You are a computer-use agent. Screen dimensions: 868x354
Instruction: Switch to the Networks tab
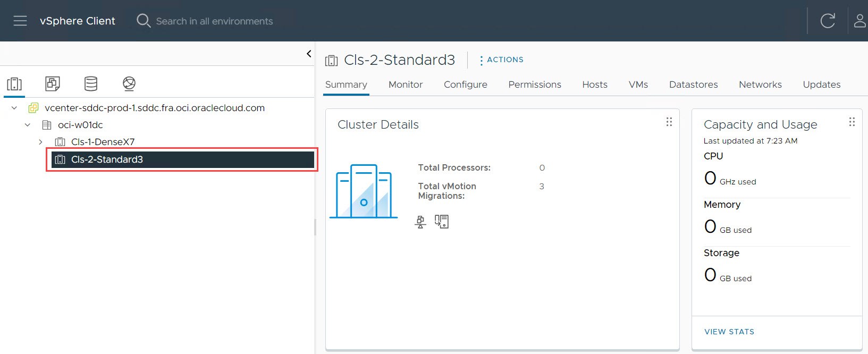pos(760,85)
